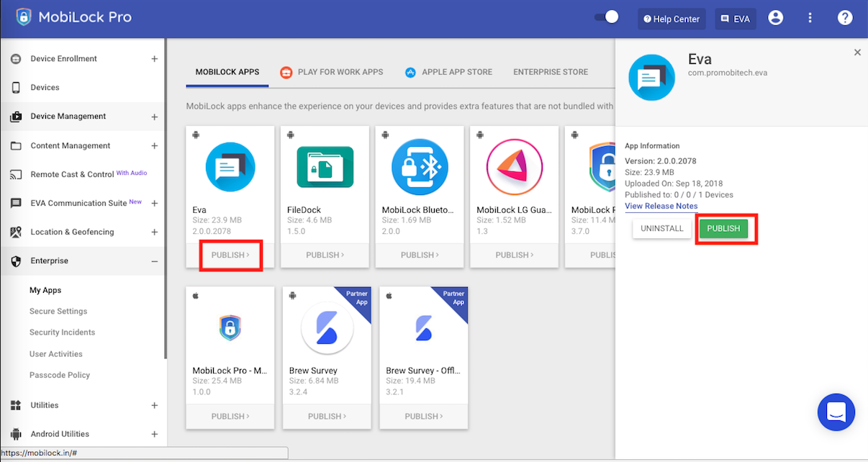Viewport: 868px width, 462px height.
Task: Collapse the Enterprise section
Action: click(154, 261)
